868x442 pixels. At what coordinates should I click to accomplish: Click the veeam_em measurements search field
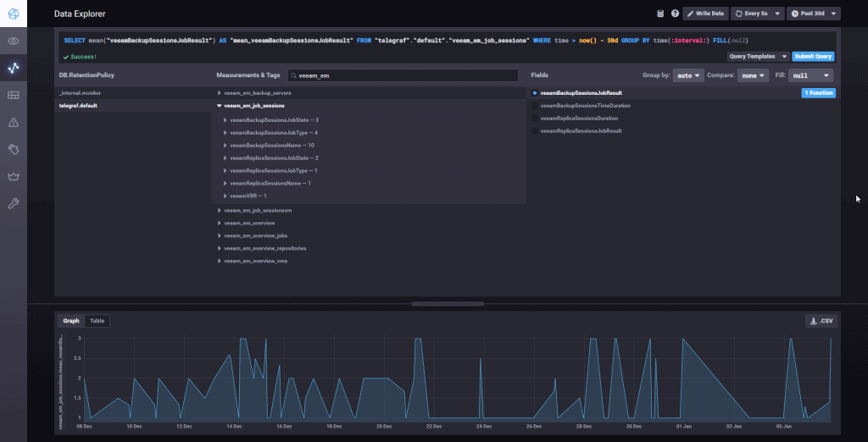[x=403, y=75]
